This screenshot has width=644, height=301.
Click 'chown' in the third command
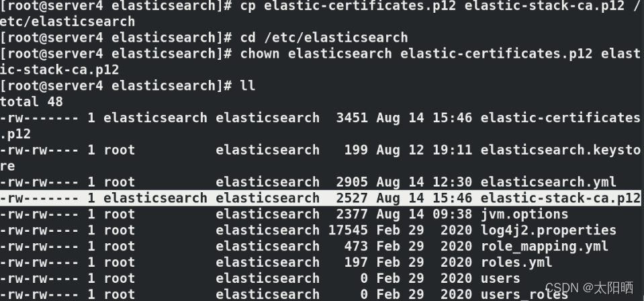(x=260, y=54)
